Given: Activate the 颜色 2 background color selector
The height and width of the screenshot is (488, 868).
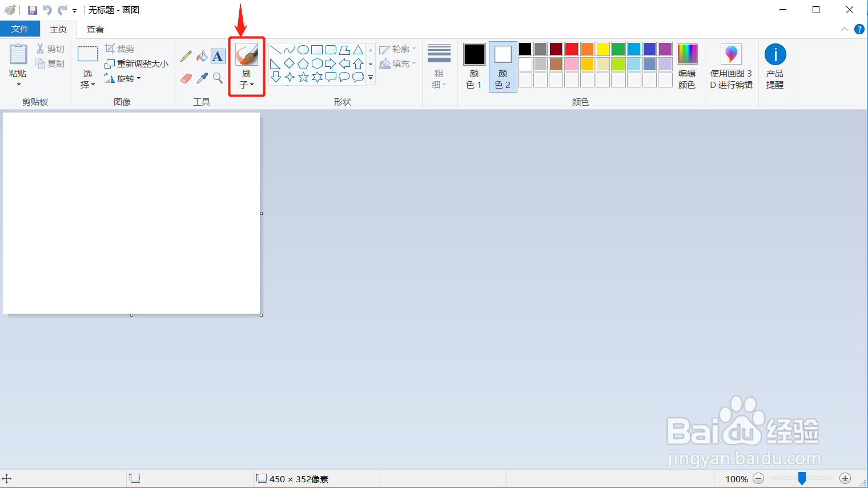Looking at the screenshot, I should pos(503,66).
